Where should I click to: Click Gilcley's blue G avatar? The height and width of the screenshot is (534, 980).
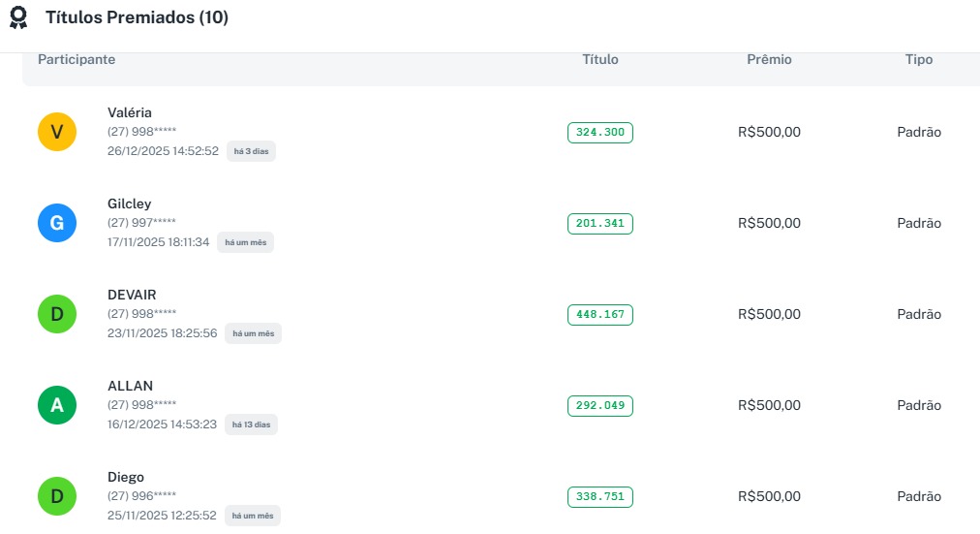[57, 223]
